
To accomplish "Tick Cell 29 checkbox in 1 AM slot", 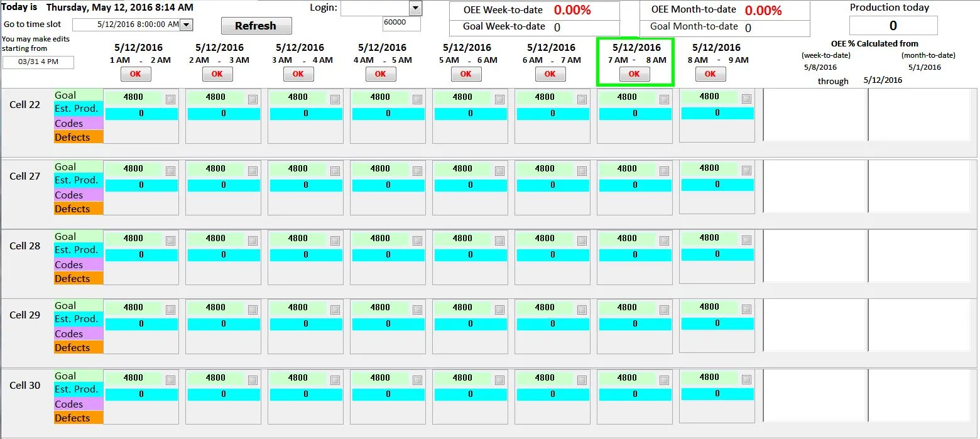I will (x=170, y=310).
